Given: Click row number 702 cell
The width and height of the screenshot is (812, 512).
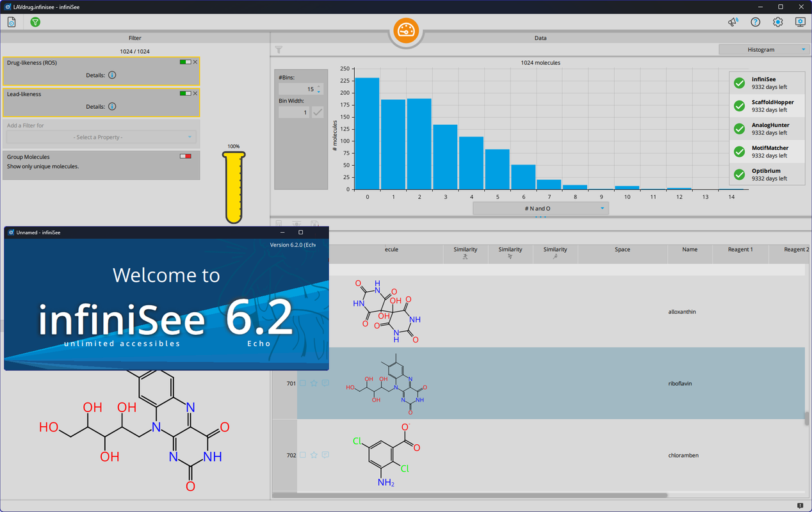Looking at the screenshot, I should (x=291, y=455).
